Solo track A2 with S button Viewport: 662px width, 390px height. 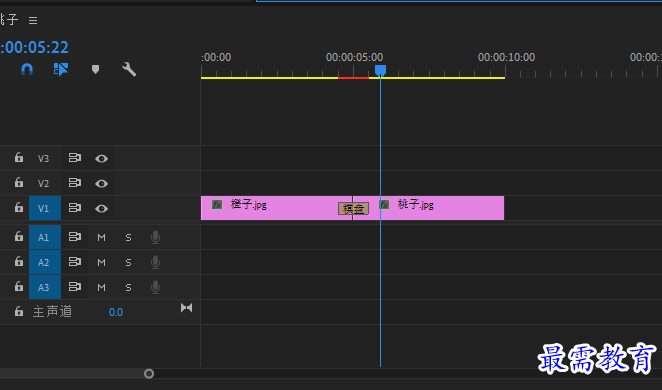(128, 263)
